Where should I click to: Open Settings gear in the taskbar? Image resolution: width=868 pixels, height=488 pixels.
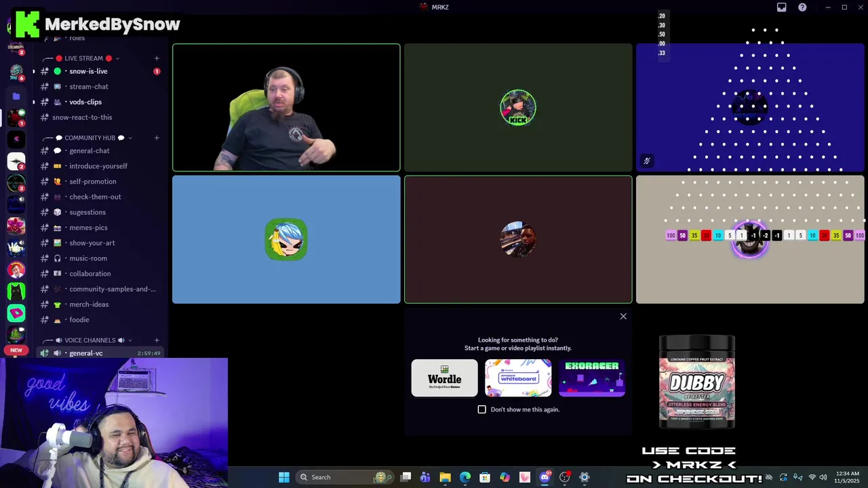pos(585,477)
